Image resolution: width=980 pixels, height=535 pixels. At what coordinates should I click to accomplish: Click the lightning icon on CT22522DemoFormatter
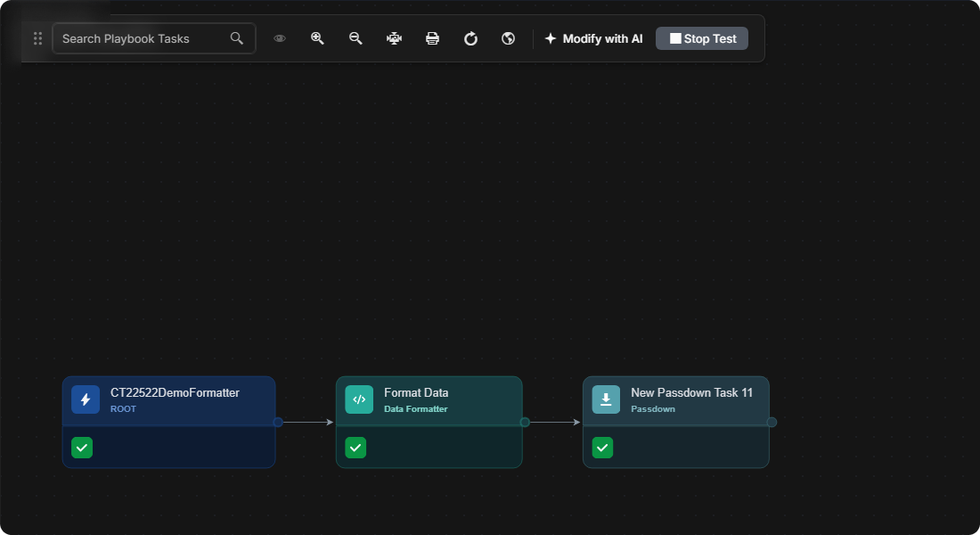pyautogui.click(x=86, y=399)
